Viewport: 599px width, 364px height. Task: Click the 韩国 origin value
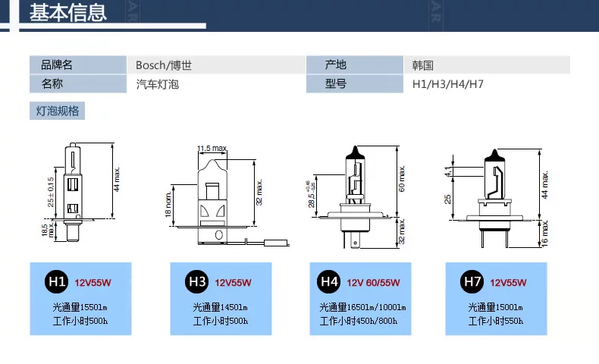pyautogui.click(x=422, y=65)
